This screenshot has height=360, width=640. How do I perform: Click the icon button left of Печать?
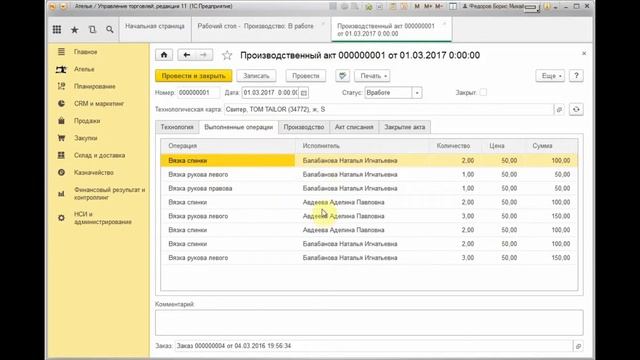pos(342,76)
